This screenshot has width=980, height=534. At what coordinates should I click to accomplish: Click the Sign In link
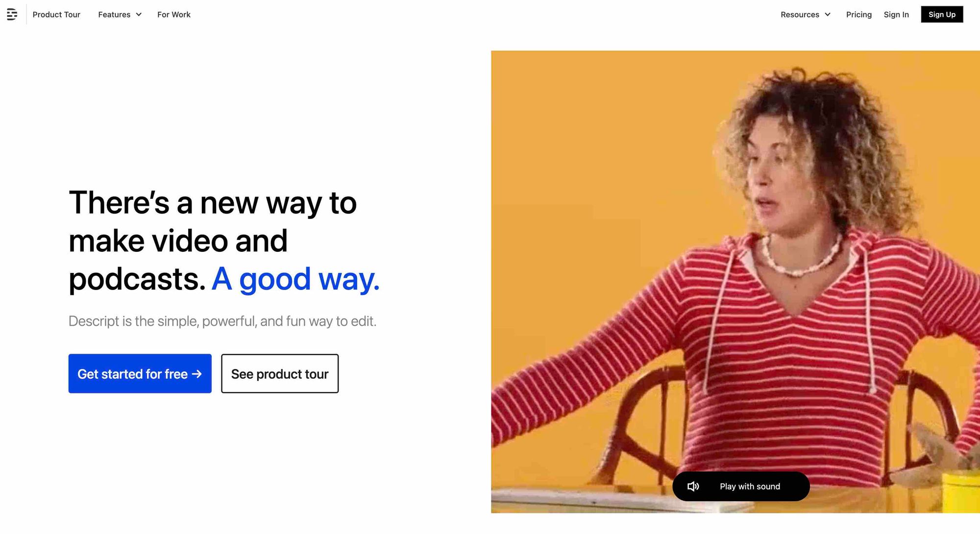pyautogui.click(x=896, y=15)
